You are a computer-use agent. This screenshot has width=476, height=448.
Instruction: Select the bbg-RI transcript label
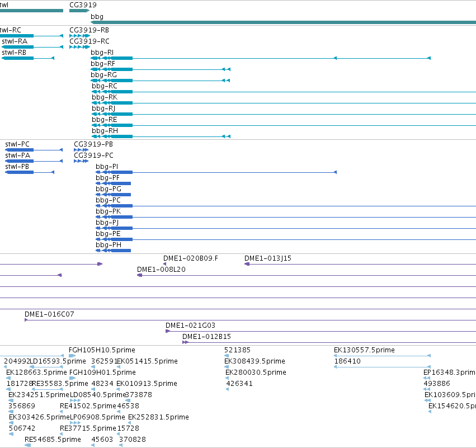point(102,53)
